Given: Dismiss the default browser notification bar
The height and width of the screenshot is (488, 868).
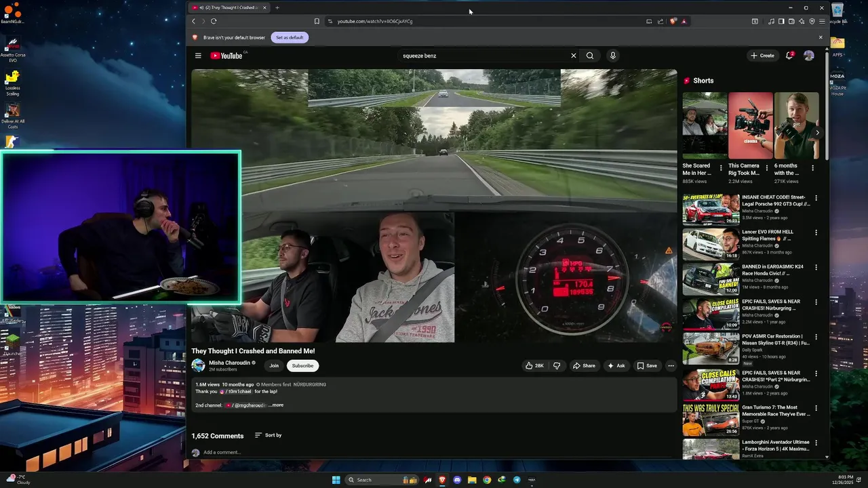Looking at the screenshot, I should point(821,37).
